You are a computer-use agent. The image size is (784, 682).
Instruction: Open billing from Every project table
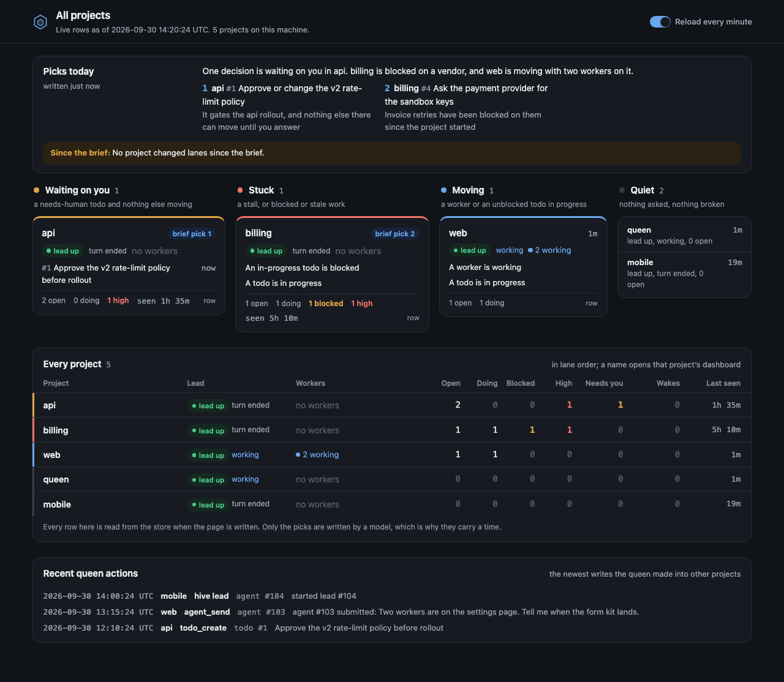56,430
